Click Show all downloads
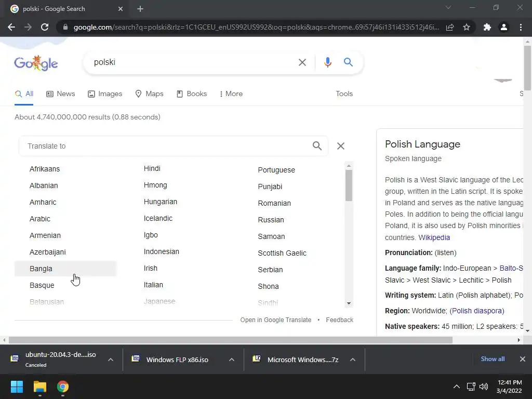The height and width of the screenshot is (399, 532). (493, 359)
